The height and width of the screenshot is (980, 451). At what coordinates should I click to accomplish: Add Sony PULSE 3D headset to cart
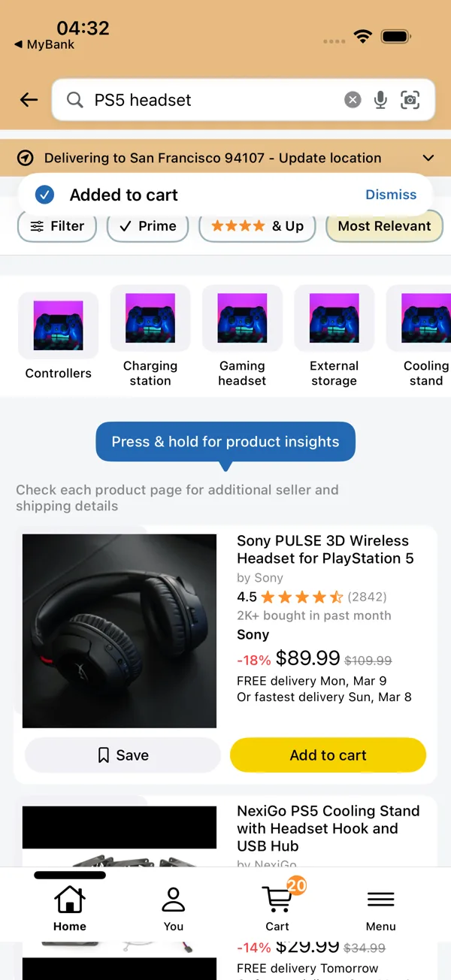328,755
